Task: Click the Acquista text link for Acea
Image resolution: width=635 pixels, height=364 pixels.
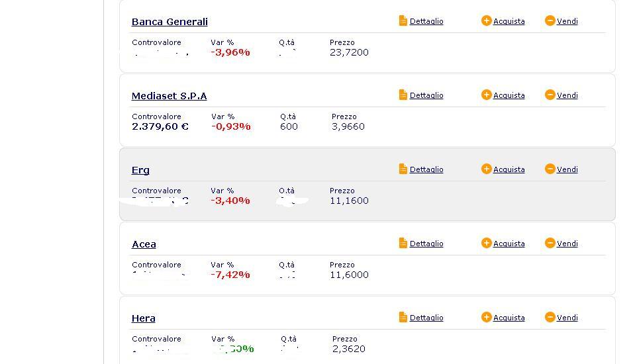Action: (x=509, y=244)
